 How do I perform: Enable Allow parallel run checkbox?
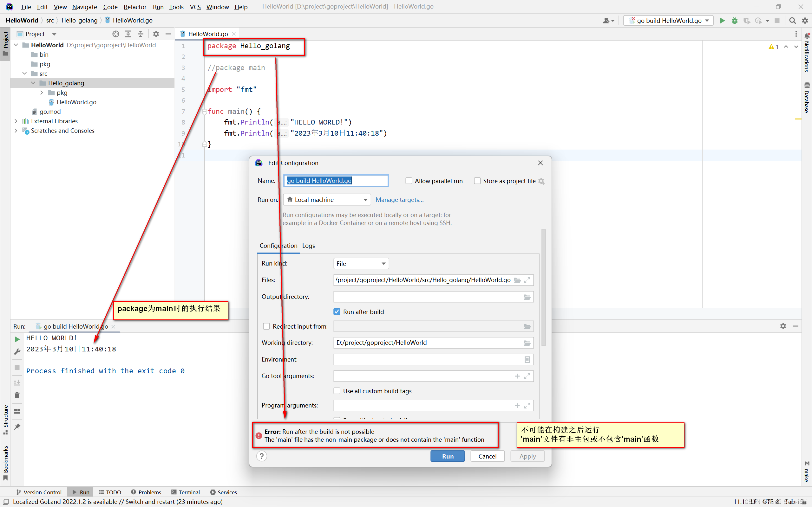pyautogui.click(x=409, y=181)
